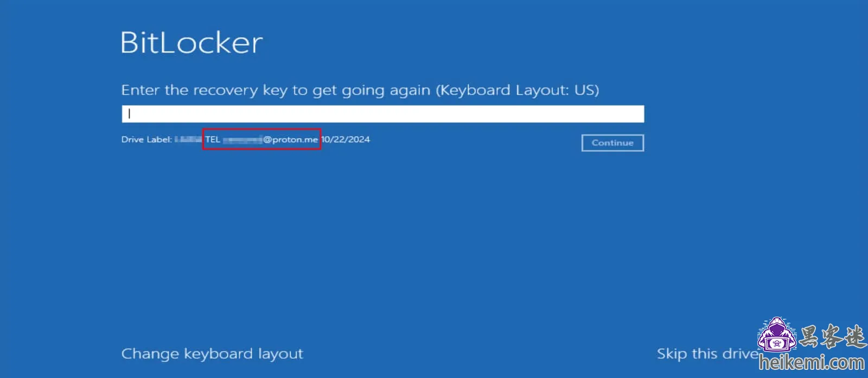868x378 pixels.
Task: Click the Continue button
Action: point(612,143)
